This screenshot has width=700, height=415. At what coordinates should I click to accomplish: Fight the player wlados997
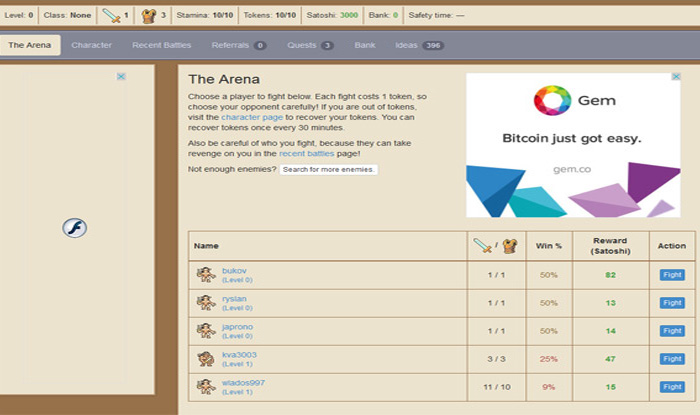pos(672,387)
